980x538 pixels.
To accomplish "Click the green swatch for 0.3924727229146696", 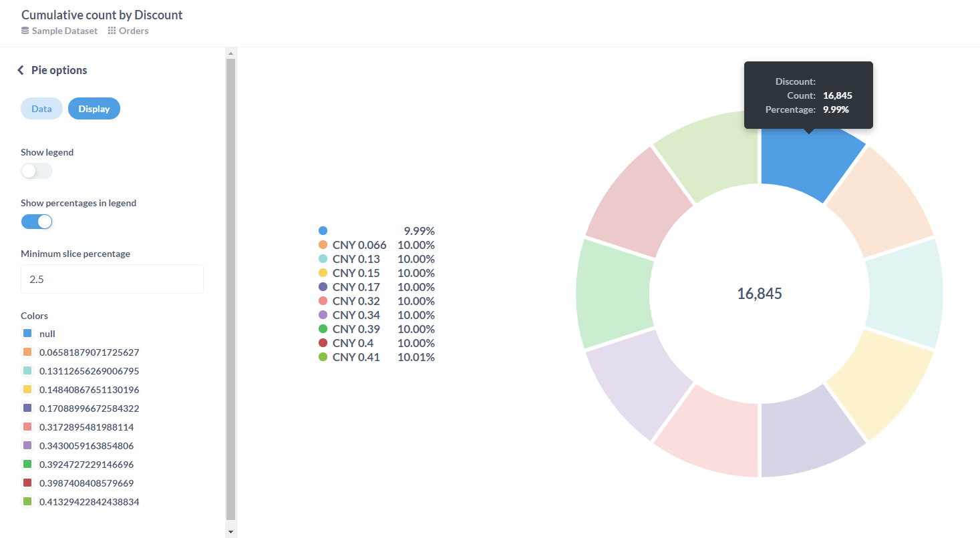I will click(26, 464).
